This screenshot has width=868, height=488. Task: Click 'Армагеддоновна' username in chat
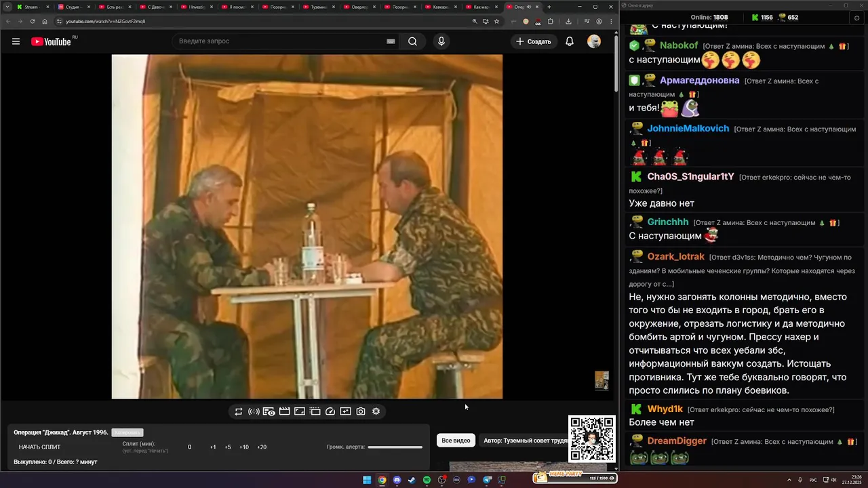click(699, 80)
